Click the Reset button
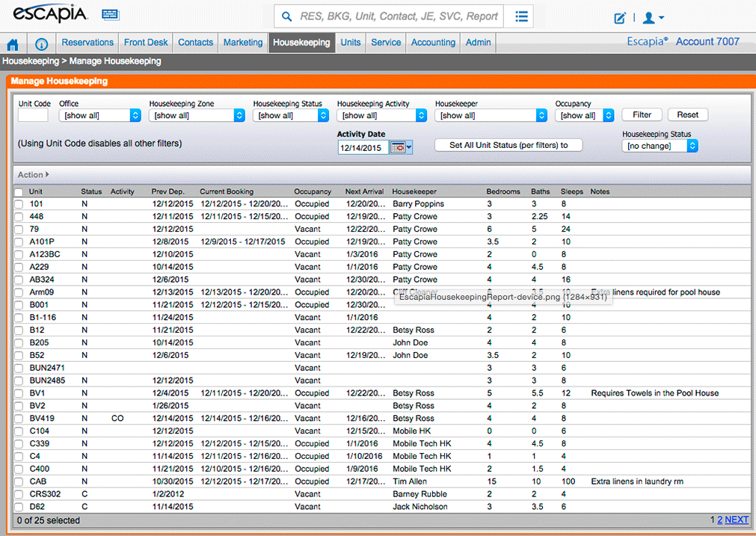The height and width of the screenshot is (536, 756). tap(687, 114)
